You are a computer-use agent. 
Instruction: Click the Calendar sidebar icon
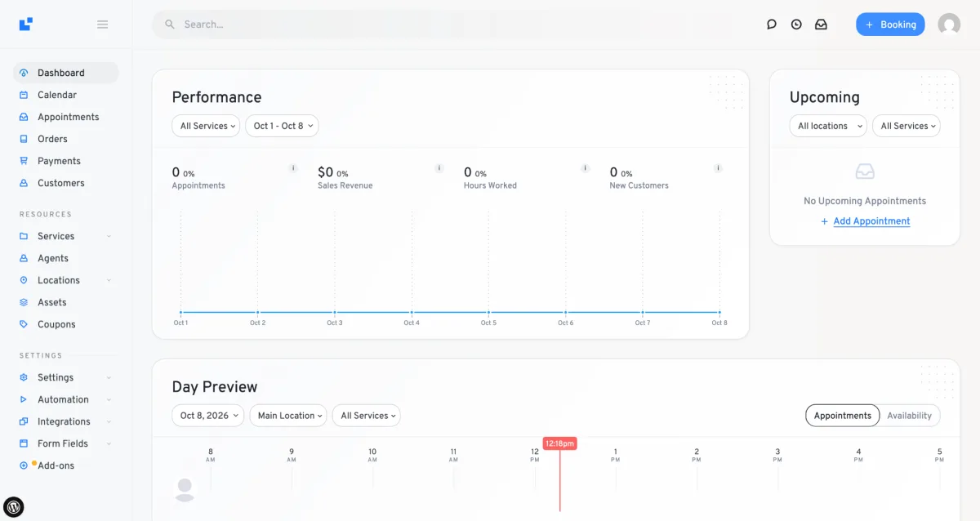tap(24, 95)
